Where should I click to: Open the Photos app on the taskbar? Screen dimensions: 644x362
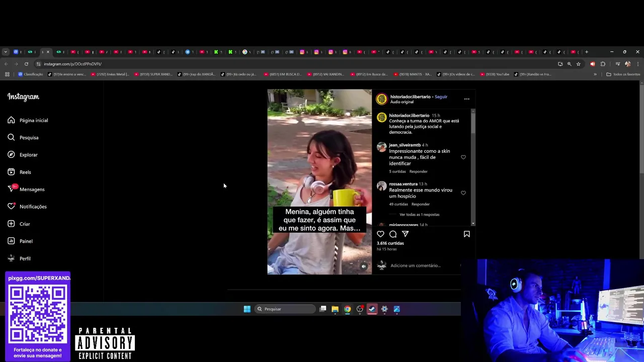pyautogui.click(x=396, y=309)
